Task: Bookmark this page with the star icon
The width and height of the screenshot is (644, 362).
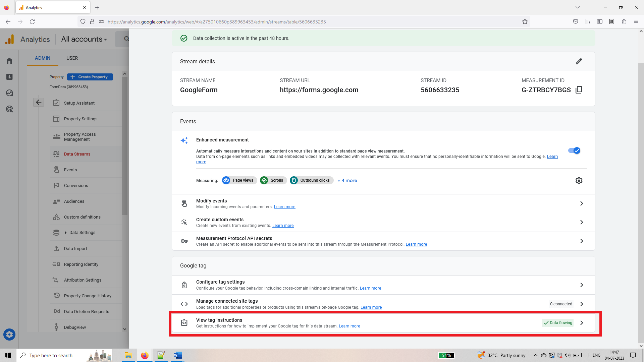Action: point(525,22)
